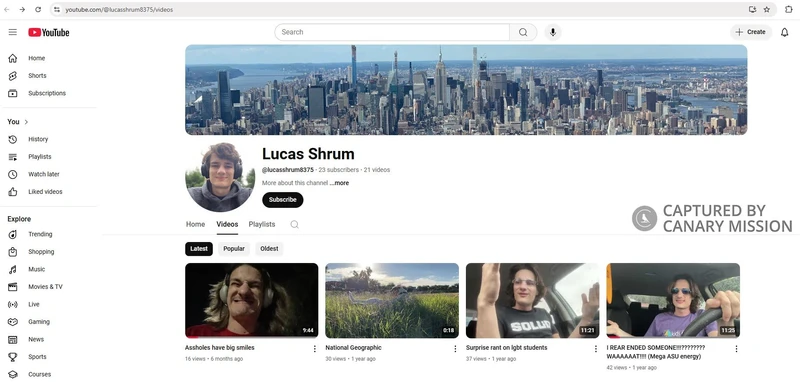The image size is (800, 382).
Task: Open options menu for National Geographic video
Action: [455, 349]
